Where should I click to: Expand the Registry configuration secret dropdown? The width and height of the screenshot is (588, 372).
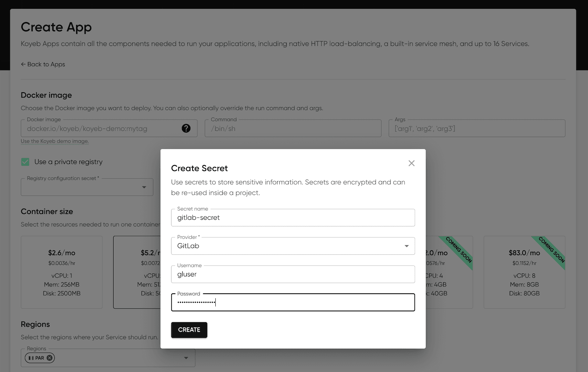coord(144,187)
